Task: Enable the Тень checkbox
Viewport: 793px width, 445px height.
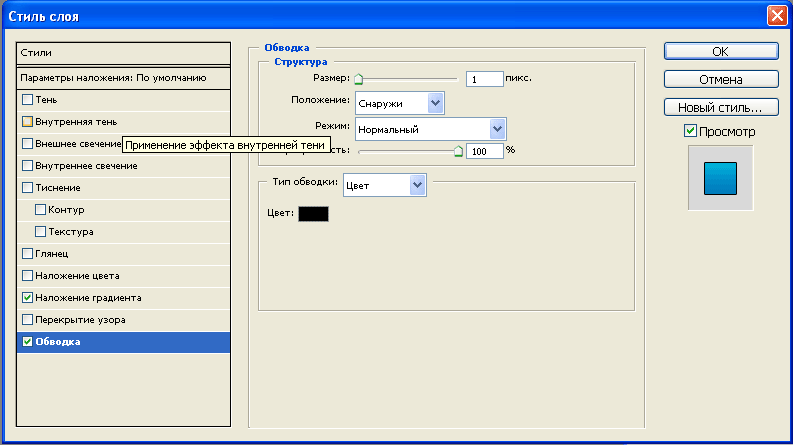Action: [27, 100]
